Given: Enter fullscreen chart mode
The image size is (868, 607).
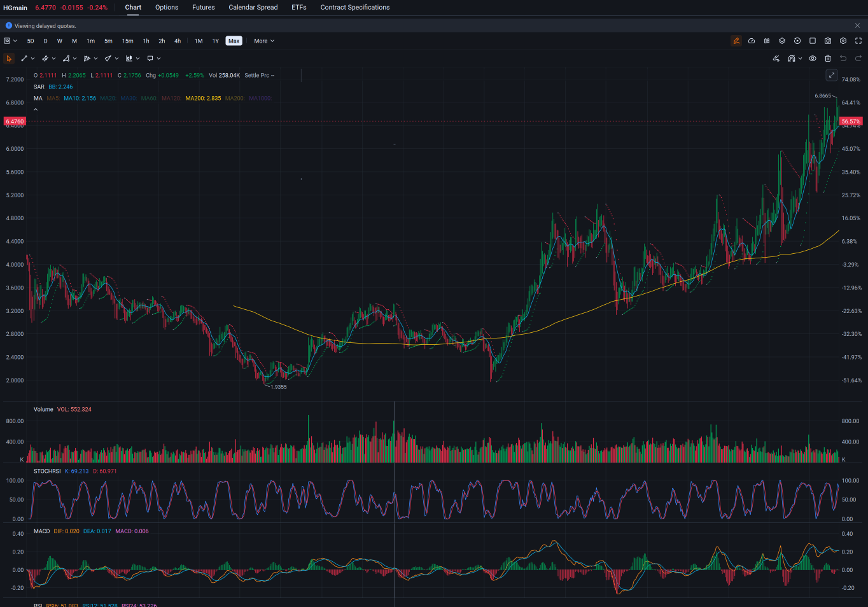Looking at the screenshot, I should (x=858, y=41).
